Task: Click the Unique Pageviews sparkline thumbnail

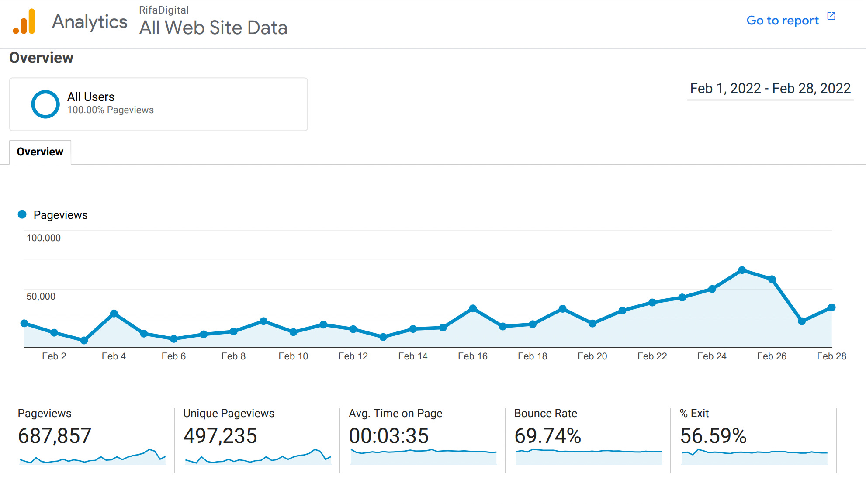Action: coord(258,456)
